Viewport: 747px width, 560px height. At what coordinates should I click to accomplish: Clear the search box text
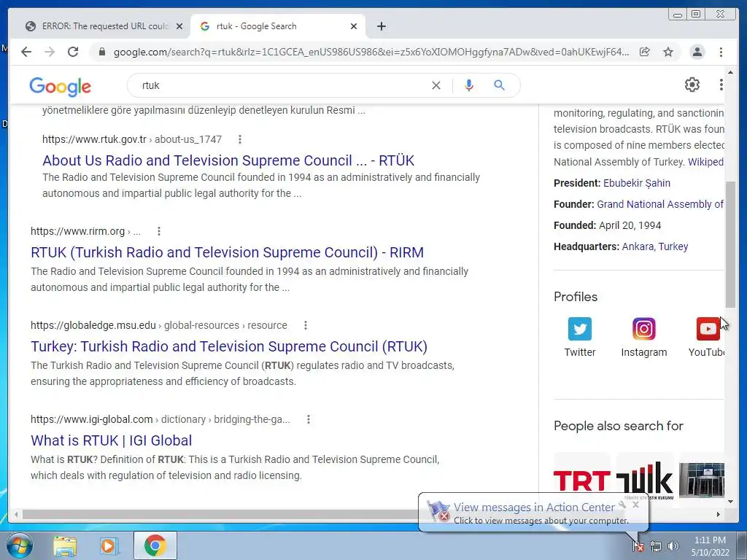coord(436,85)
